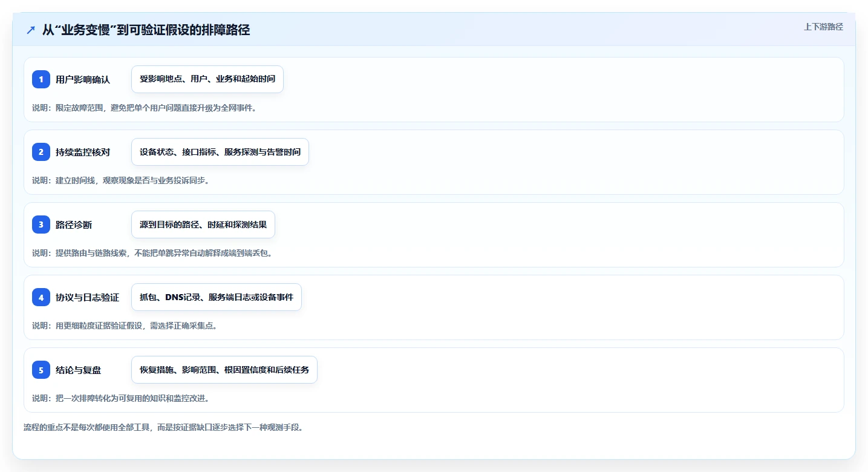Select the 持续监控核对 step label
This screenshot has height=472, width=868.
click(x=83, y=152)
